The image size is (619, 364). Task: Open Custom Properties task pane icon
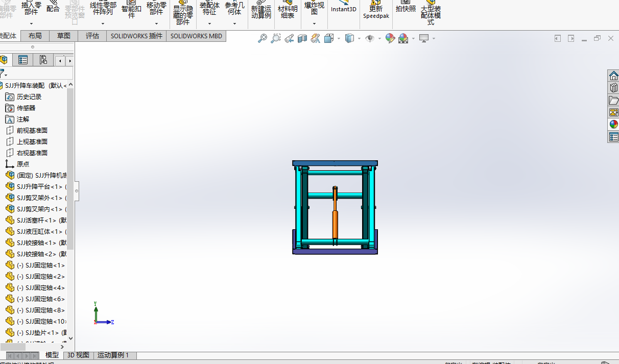point(613,137)
